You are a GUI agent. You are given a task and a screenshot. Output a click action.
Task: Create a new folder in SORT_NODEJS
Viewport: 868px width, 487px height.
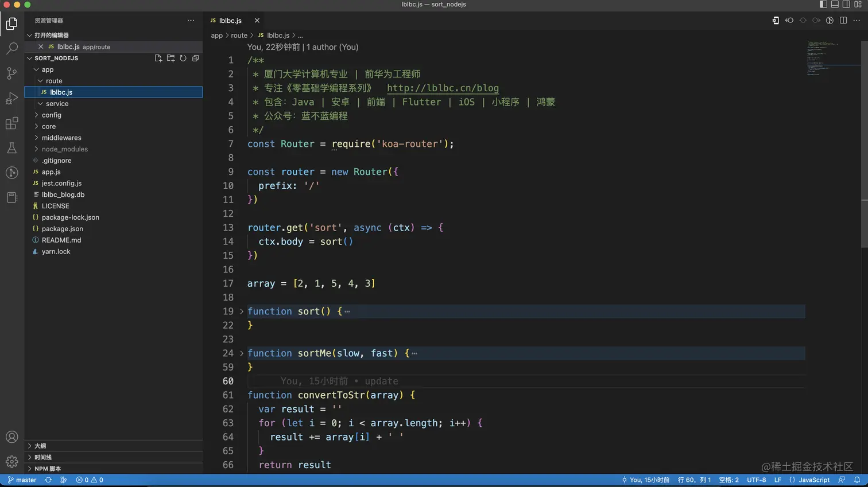point(170,58)
